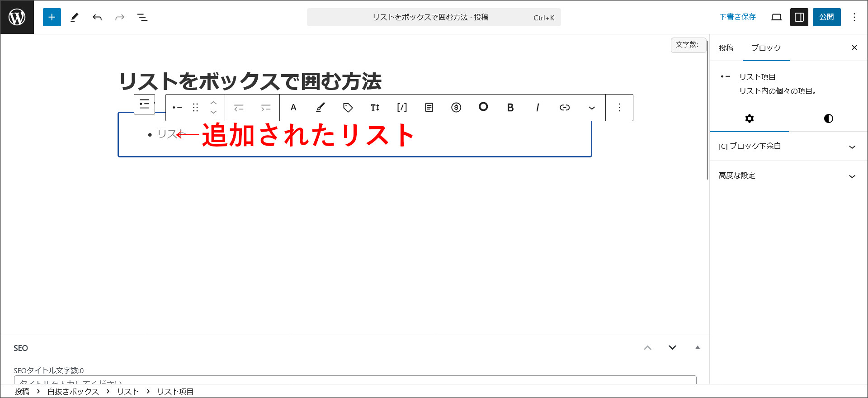868x398 pixels.
Task: Select the pencil tools icon
Action: [75, 17]
